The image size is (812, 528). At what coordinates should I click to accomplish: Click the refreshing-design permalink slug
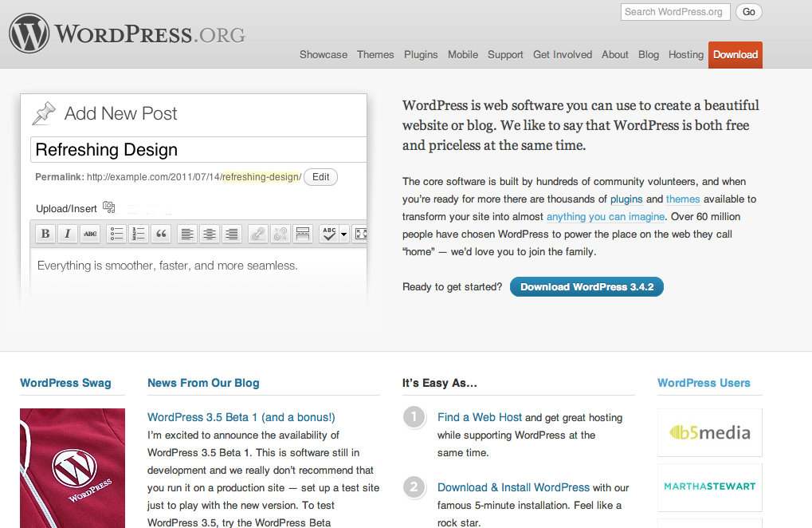(x=261, y=177)
